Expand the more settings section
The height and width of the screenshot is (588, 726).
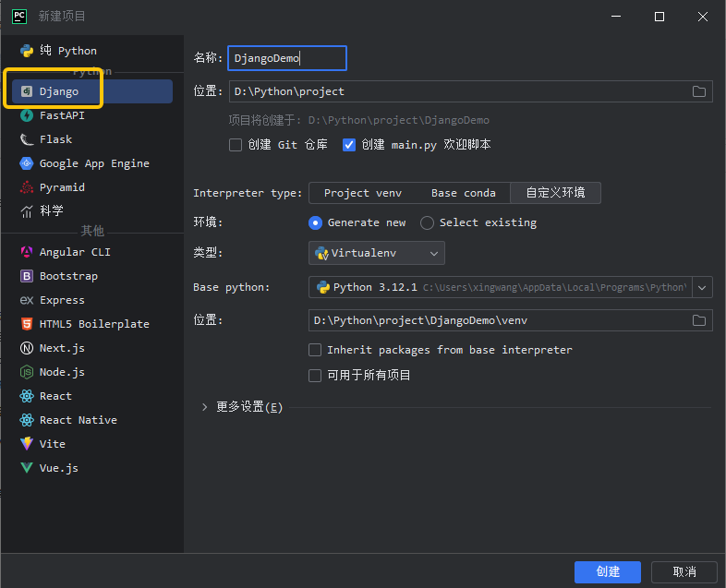205,407
